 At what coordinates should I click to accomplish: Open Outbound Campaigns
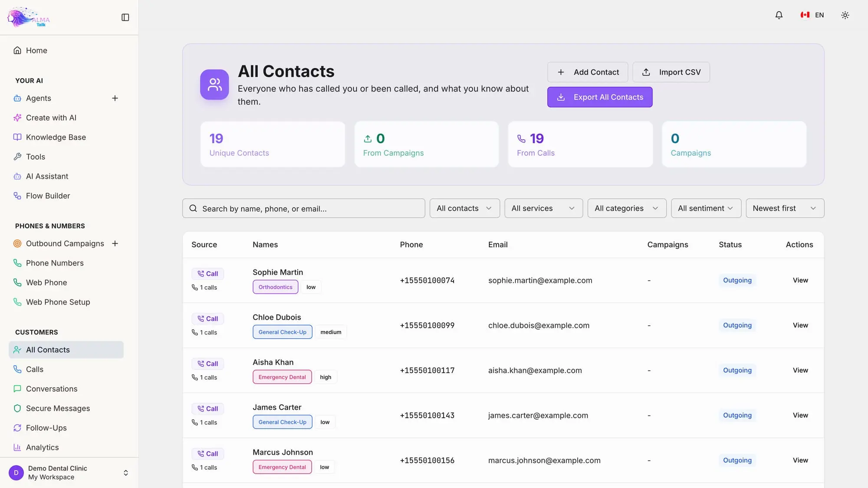click(x=59, y=244)
